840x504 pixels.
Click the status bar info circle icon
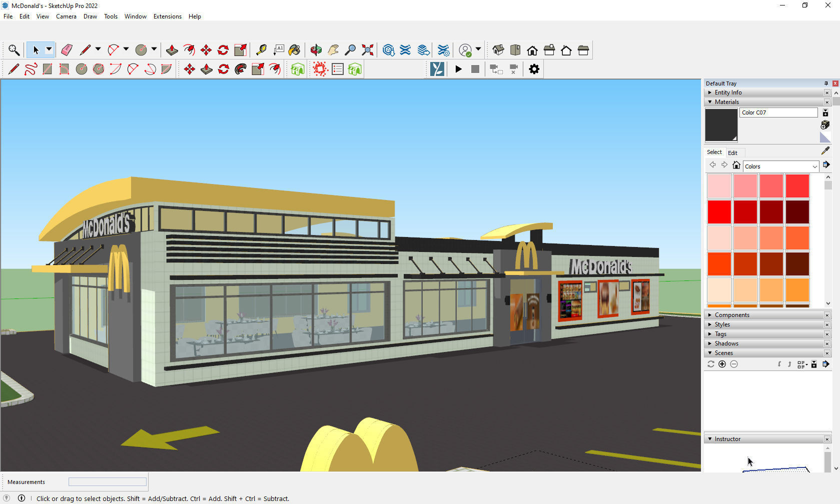point(22,498)
